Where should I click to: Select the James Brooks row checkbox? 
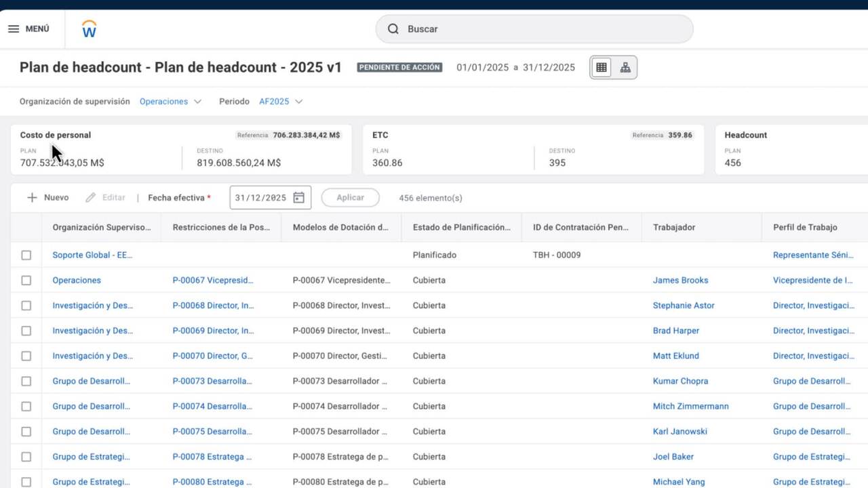click(26, 281)
